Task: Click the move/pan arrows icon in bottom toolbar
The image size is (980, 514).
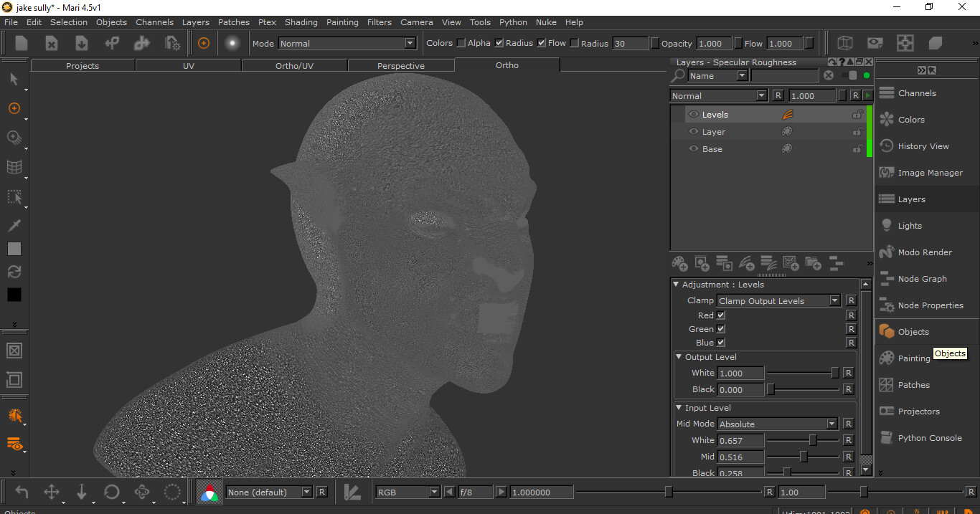Action: point(52,492)
